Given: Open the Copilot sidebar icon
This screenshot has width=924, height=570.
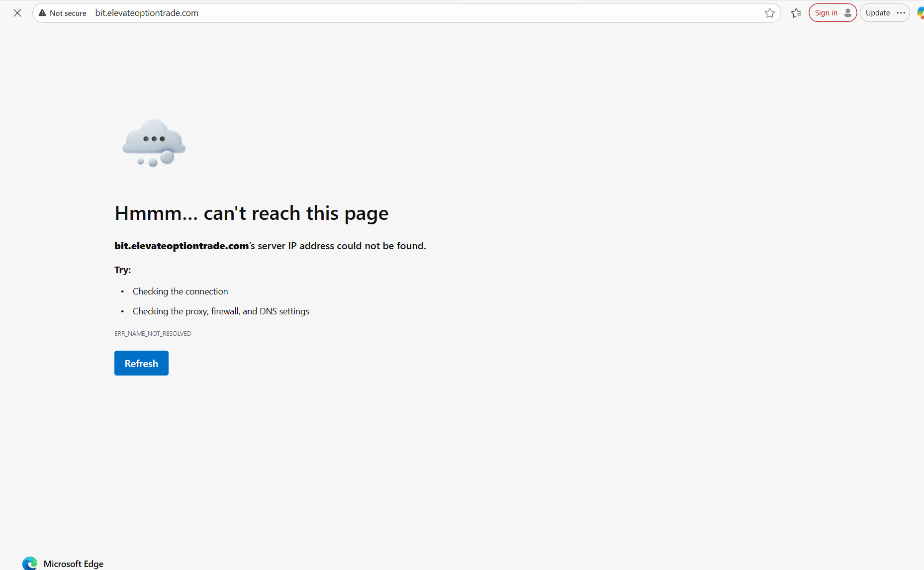Looking at the screenshot, I should pos(920,13).
